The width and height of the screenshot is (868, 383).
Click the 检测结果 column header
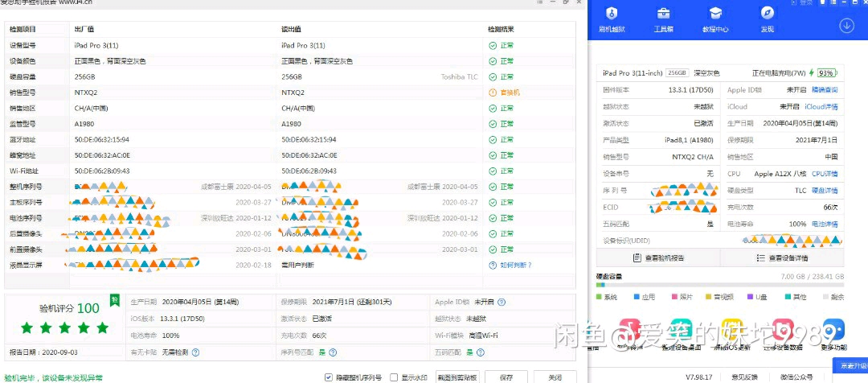[501, 30]
